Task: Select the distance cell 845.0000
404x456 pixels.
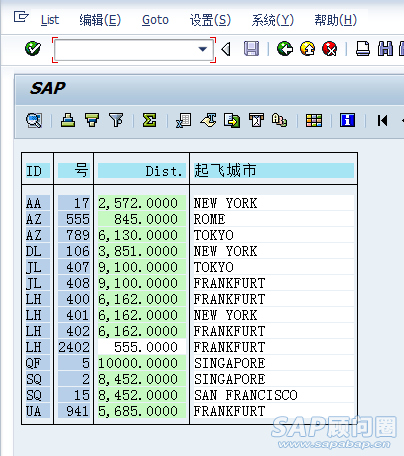Action: 142,219
